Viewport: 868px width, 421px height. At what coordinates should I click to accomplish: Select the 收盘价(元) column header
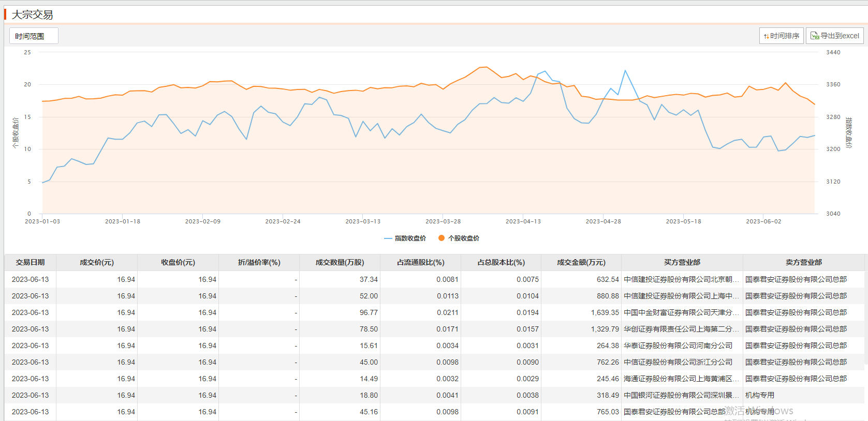(x=178, y=263)
